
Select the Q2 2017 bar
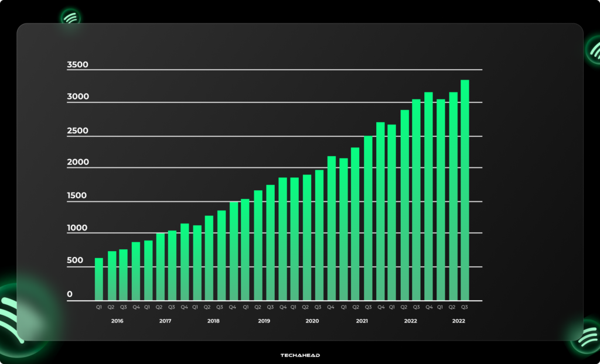pyautogui.click(x=161, y=267)
